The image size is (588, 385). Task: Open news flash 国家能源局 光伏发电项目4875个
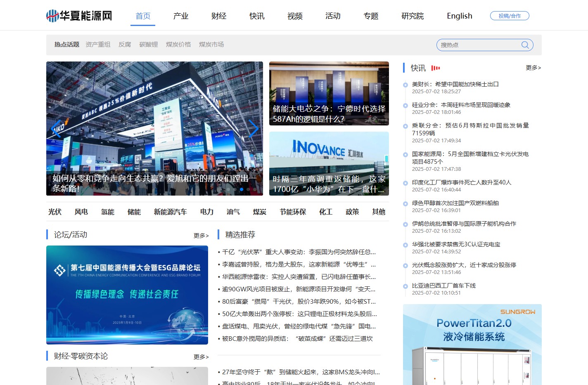[x=470, y=158]
